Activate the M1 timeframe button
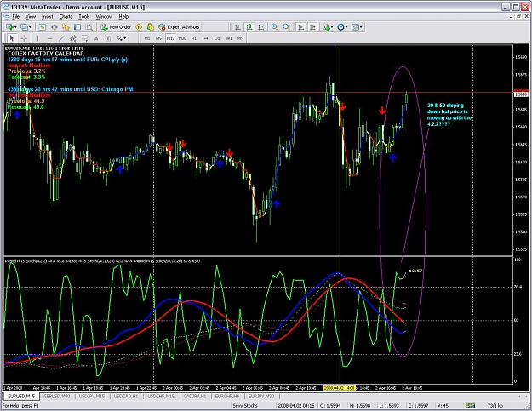The height and width of the screenshot is (411, 532). (x=147, y=38)
